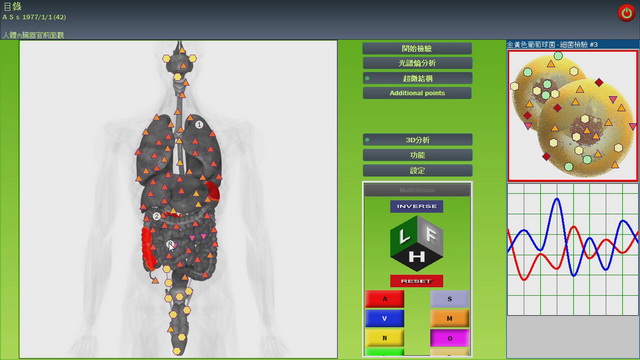Click the 開始檢驗 button
This screenshot has height=360, width=640.
tap(418, 49)
